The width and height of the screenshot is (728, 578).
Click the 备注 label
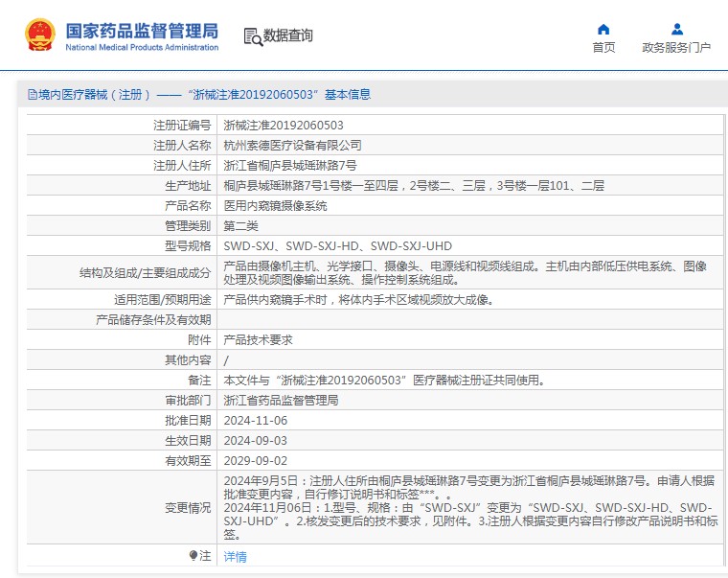199,381
